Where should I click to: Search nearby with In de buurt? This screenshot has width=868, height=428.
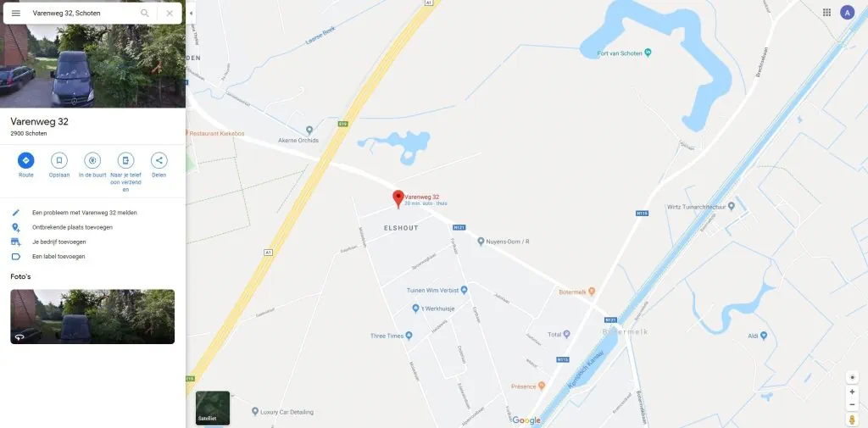pos(92,165)
